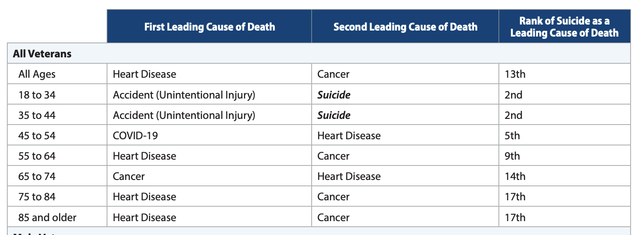Image resolution: width=644 pixels, height=235 pixels.
Task: Select the '5th' rank cell
Action: [x=512, y=136]
